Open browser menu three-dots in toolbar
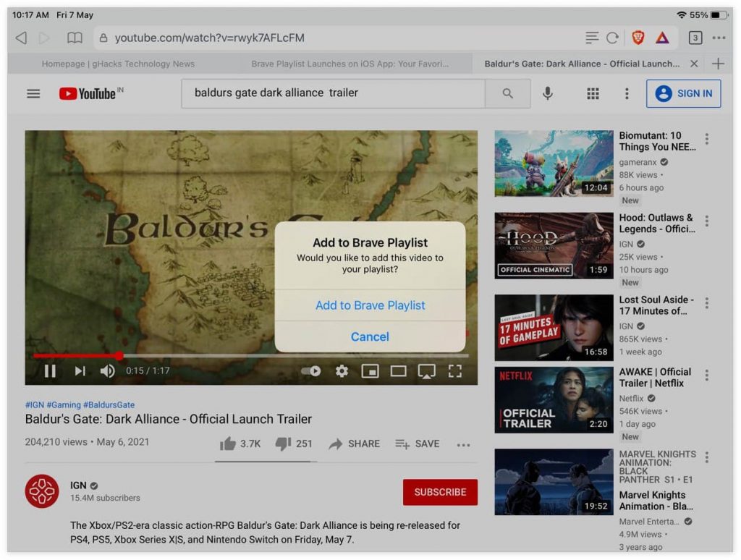This screenshot has width=741, height=560. [718, 38]
